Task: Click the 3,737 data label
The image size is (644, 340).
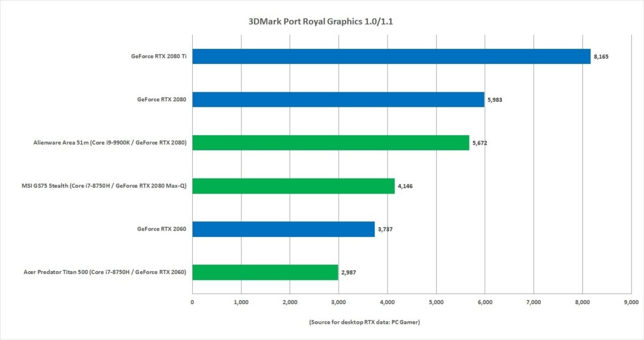Action: tap(386, 230)
